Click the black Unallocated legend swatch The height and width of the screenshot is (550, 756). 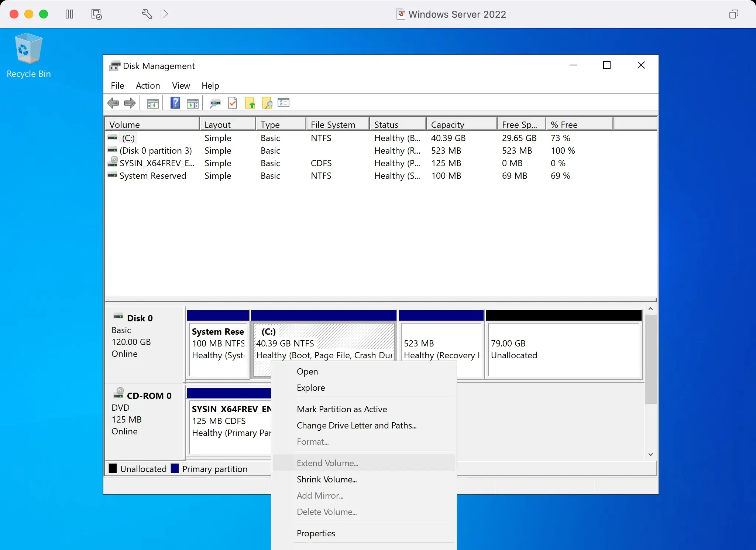point(113,468)
